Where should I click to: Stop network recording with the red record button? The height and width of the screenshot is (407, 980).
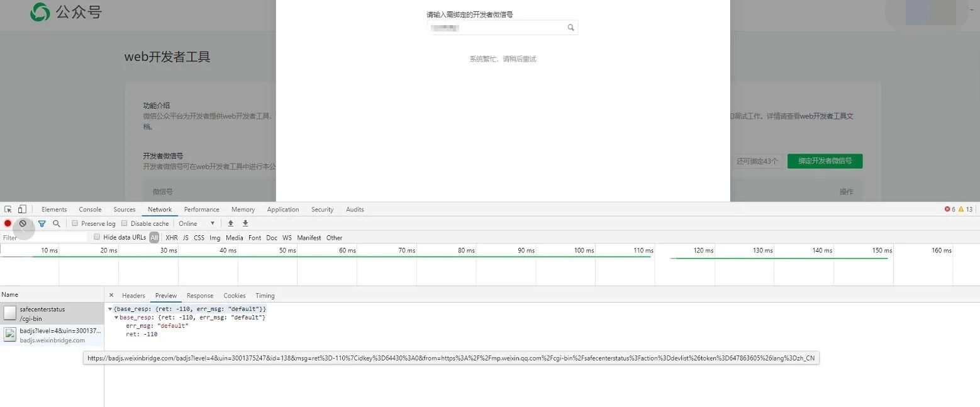click(x=8, y=223)
